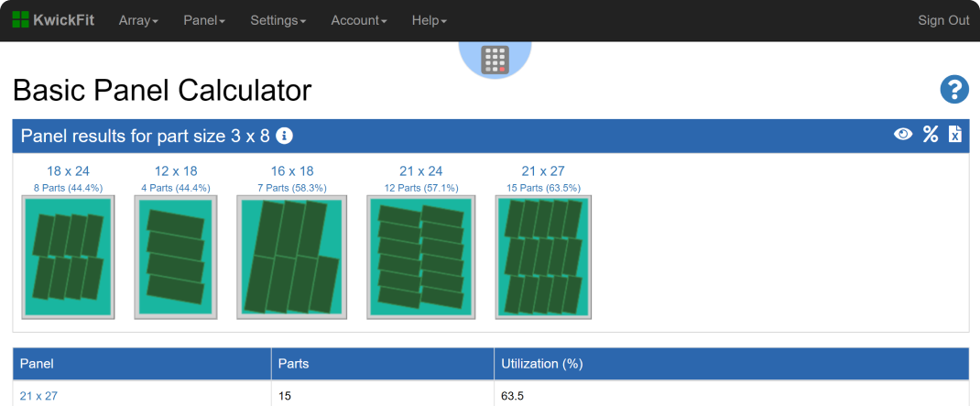
Task: Click the 21 x 27 panel layout thumbnail
Action: (x=543, y=258)
